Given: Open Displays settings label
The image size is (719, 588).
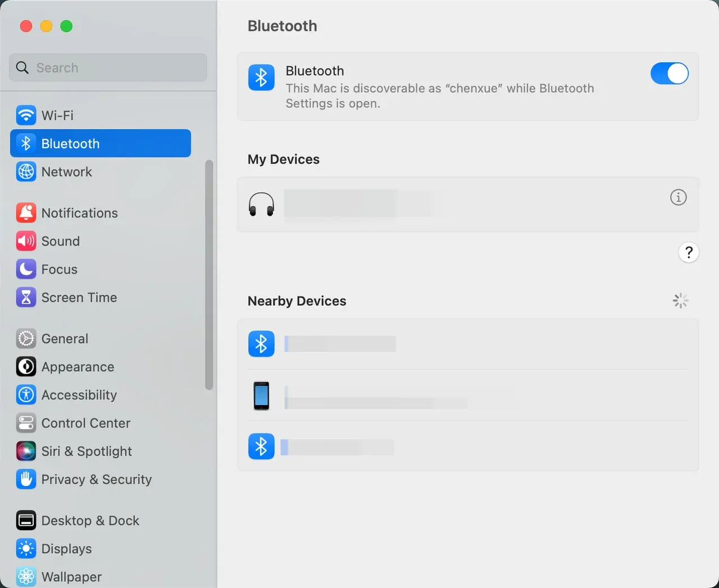Looking at the screenshot, I should [x=66, y=549].
